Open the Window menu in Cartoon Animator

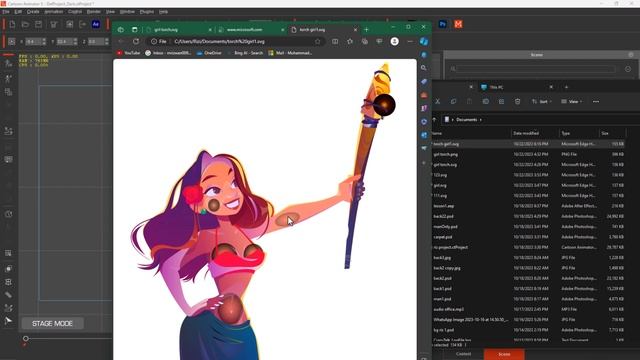127,12
